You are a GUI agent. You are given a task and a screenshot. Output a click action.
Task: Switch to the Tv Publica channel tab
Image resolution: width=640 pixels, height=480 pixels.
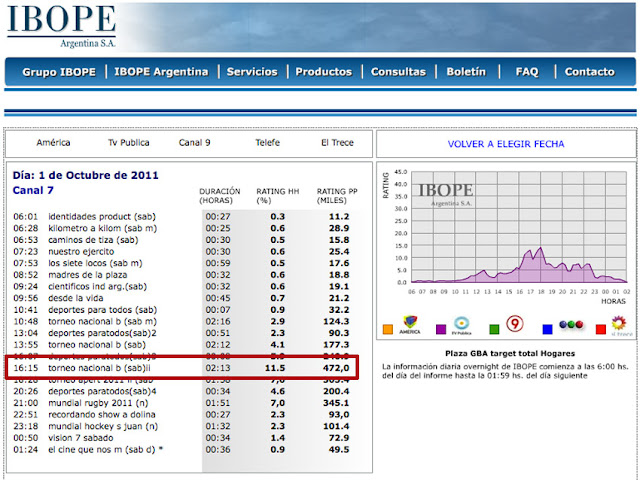pos(129,142)
